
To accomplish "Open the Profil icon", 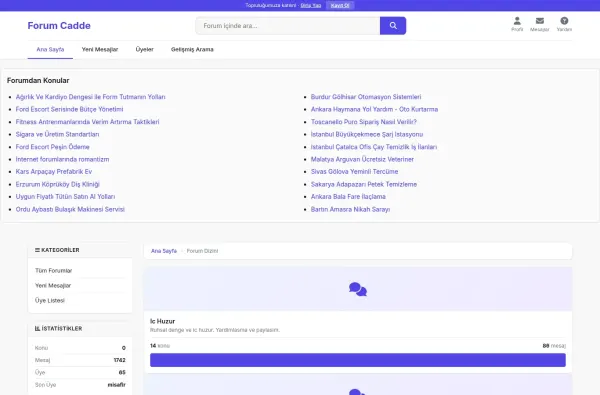I will point(517,24).
